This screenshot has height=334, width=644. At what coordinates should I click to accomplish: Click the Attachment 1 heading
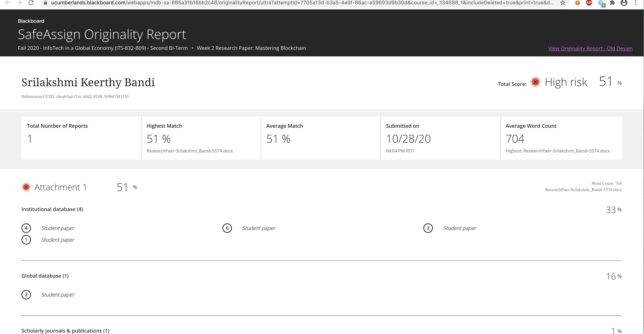coord(60,187)
